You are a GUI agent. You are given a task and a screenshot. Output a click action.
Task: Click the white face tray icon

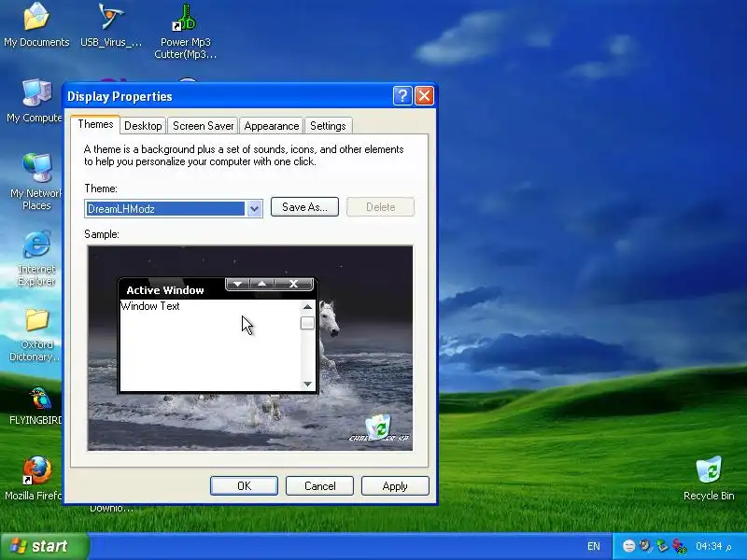[x=628, y=546]
